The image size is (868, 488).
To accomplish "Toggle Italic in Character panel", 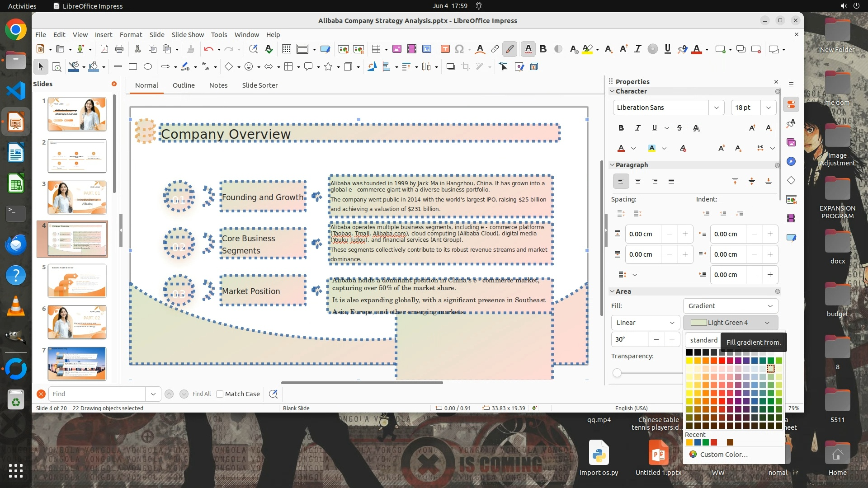I will click(x=637, y=128).
